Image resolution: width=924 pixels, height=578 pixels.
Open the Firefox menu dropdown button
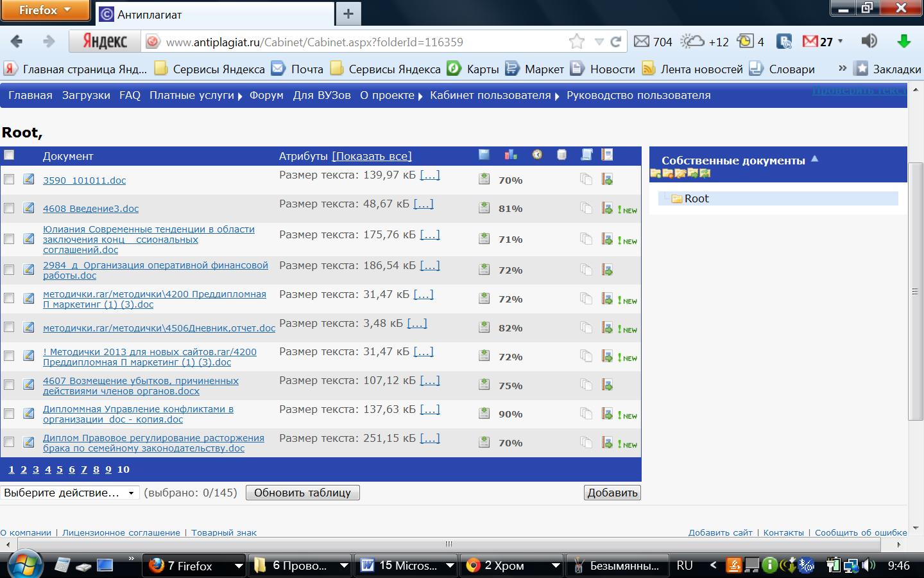pyautogui.click(x=45, y=10)
